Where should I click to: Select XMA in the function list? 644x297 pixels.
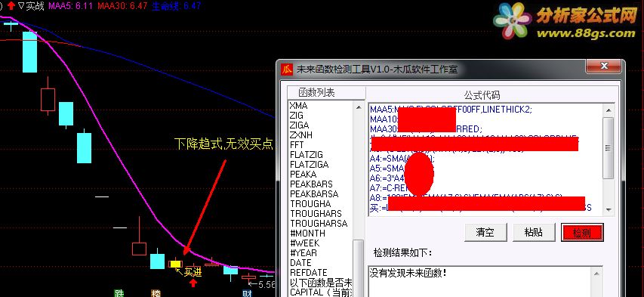(298, 106)
